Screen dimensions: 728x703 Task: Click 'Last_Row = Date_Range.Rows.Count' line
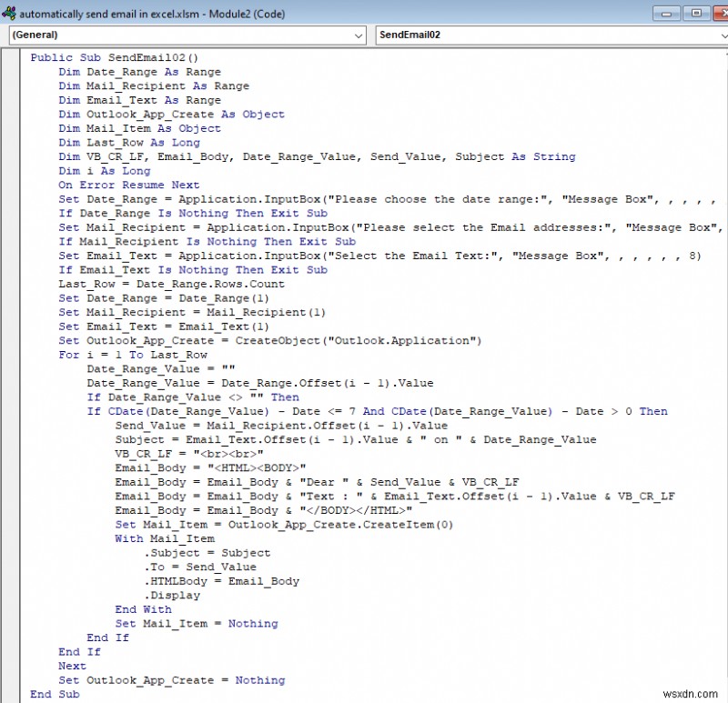tap(171, 284)
